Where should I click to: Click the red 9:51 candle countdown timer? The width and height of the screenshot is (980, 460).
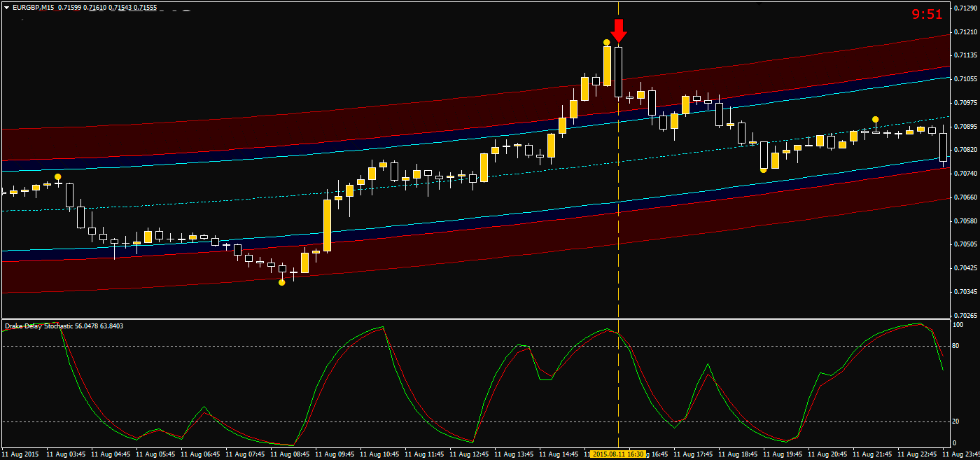point(927,14)
